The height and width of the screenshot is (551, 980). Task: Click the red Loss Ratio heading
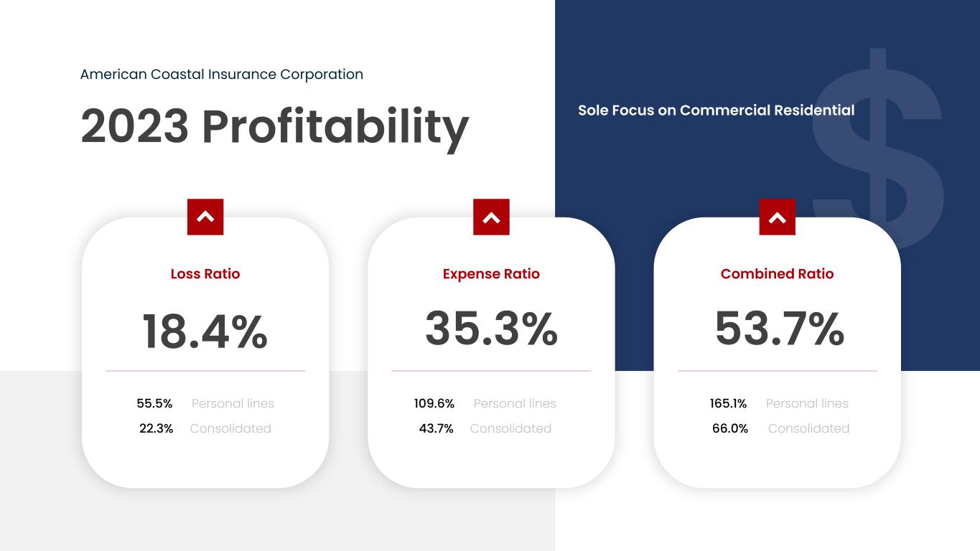click(205, 274)
